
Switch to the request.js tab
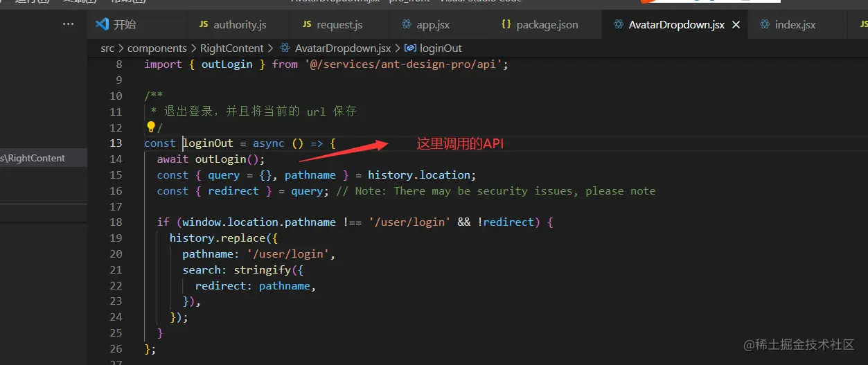pos(339,24)
